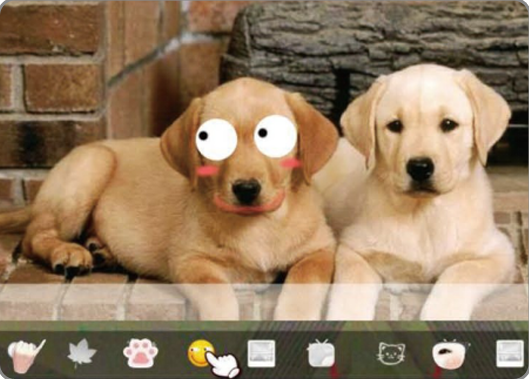Click the right pink blush sticker
The height and width of the screenshot is (379, 529).
(290, 163)
